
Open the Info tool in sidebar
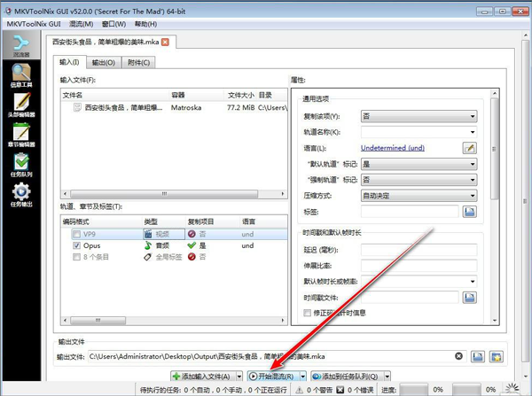click(x=21, y=75)
